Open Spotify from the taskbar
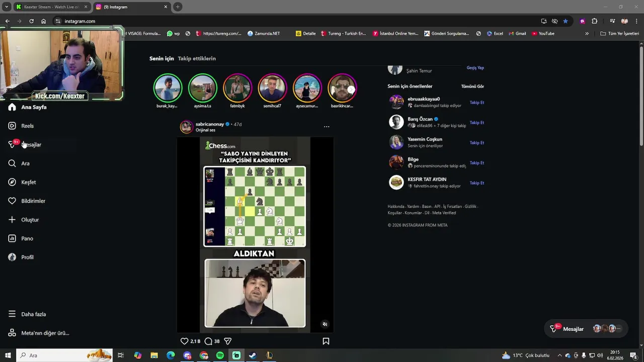Screen dimensions: 644x362 point(220,355)
